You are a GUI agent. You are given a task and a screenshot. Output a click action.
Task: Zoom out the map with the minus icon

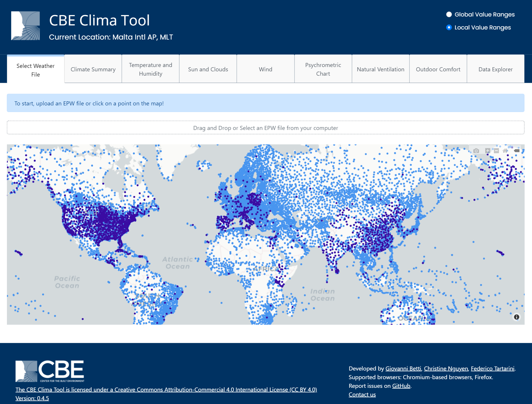pos(496,151)
